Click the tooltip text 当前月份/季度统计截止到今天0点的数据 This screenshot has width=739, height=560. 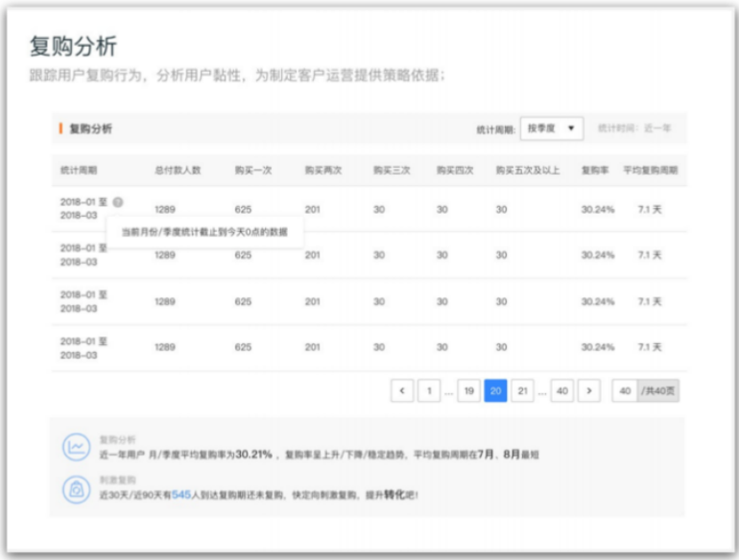[204, 232]
